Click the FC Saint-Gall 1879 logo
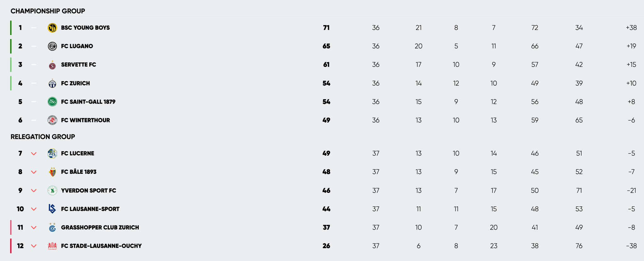 pos(52,102)
